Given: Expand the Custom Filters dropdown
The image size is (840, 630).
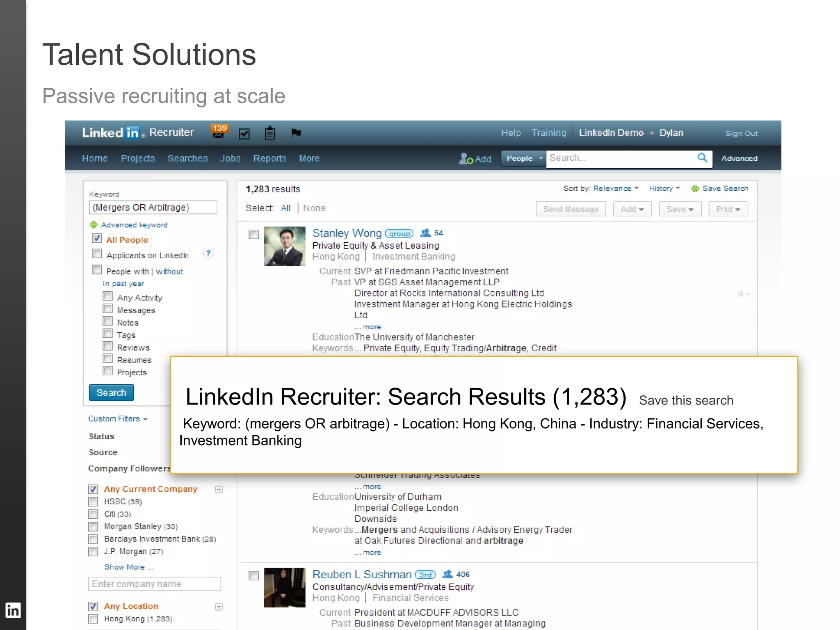Looking at the screenshot, I should pos(118,419).
